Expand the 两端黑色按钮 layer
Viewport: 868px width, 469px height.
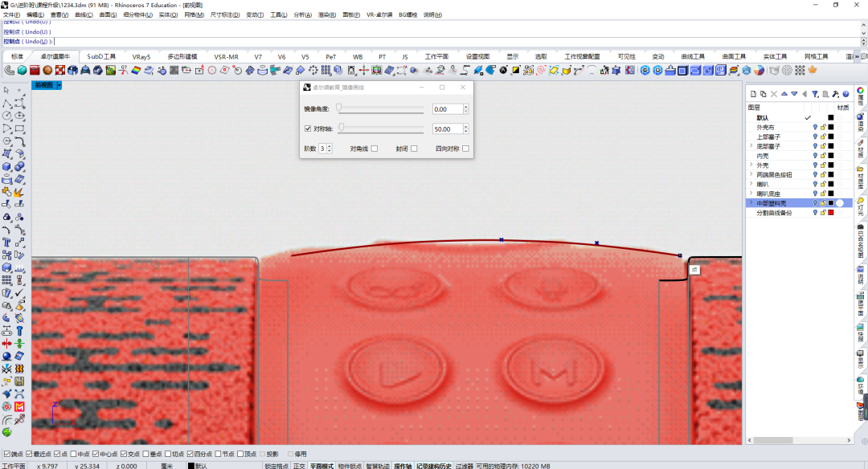[x=751, y=174]
